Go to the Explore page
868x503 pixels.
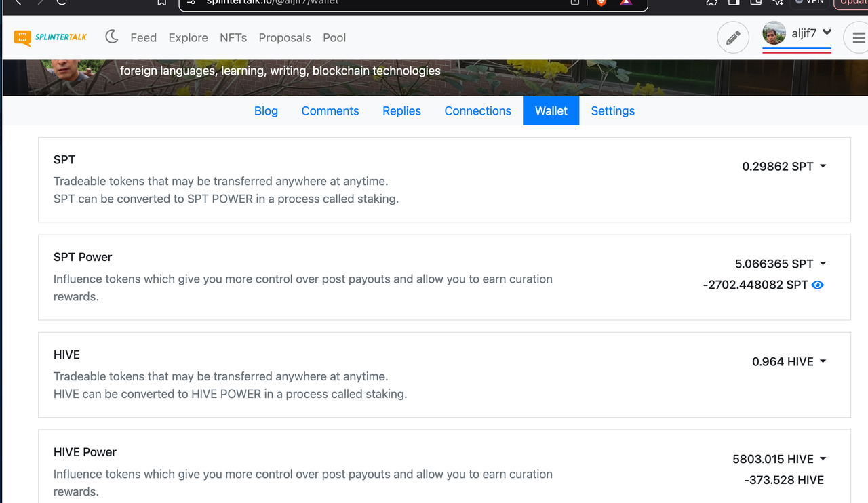click(188, 38)
